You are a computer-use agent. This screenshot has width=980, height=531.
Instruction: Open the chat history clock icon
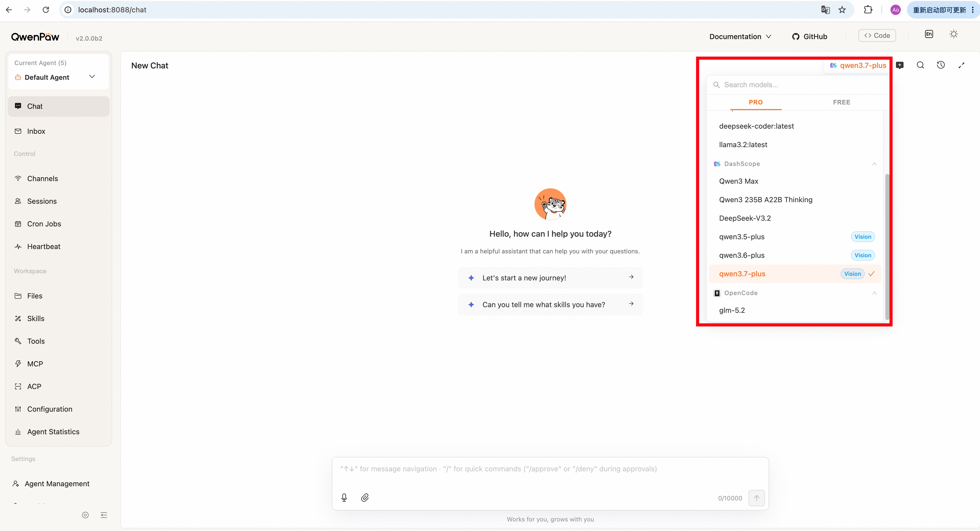coord(941,65)
